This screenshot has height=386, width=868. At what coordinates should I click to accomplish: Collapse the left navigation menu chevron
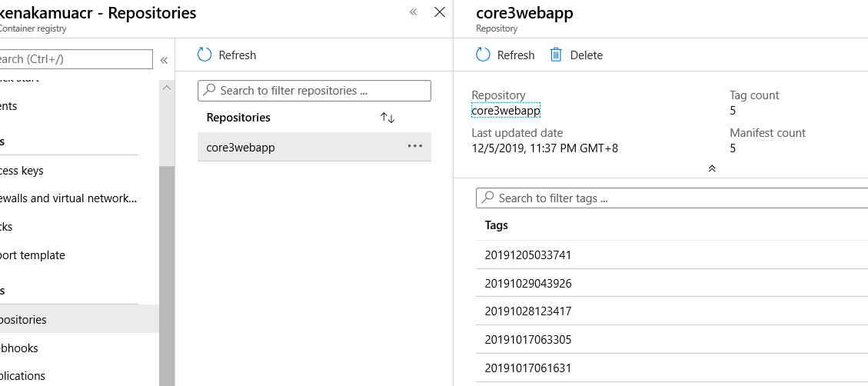pos(164,60)
